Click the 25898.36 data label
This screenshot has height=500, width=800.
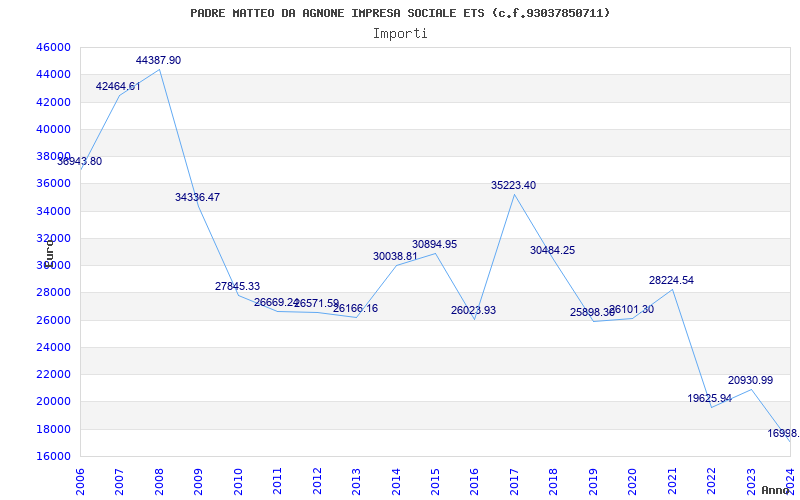[592, 313]
